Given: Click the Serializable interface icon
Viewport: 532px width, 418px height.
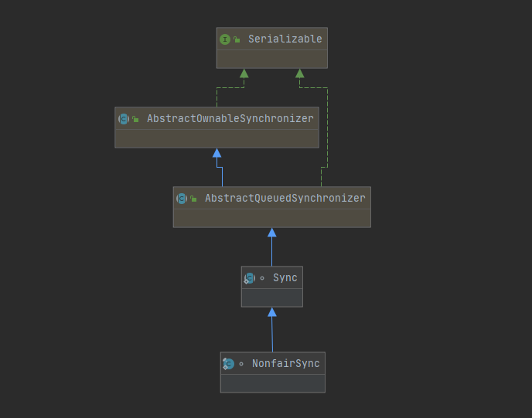Looking at the screenshot, I should click(225, 39).
